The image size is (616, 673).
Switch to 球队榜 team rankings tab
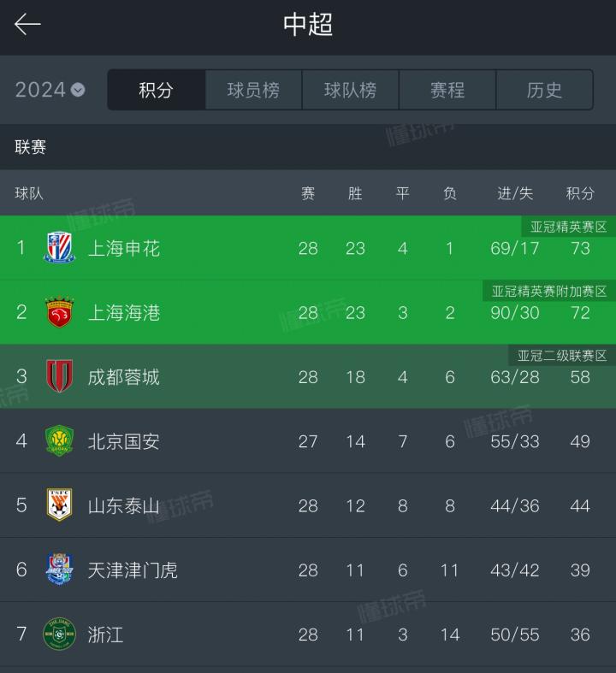(350, 90)
